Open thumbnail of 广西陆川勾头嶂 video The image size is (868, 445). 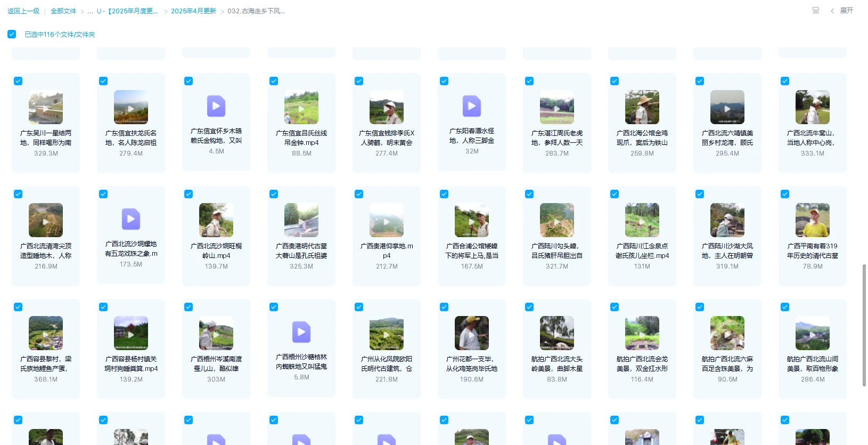tap(557, 220)
